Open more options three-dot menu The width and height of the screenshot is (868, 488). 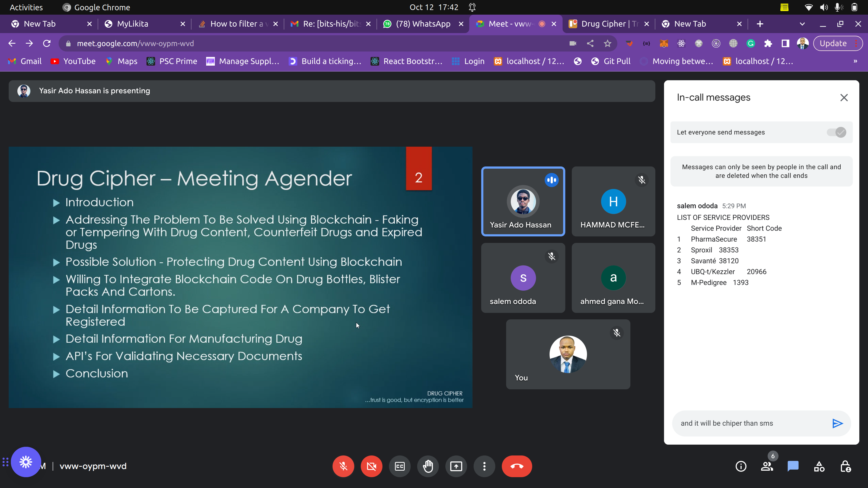point(484,466)
